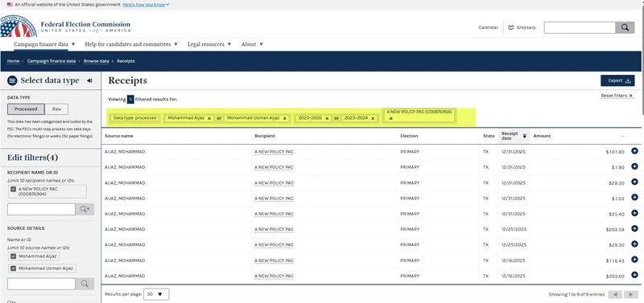The width and height of the screenshot is (644, 303).
Task: Click the Export button
Action: 617,80
